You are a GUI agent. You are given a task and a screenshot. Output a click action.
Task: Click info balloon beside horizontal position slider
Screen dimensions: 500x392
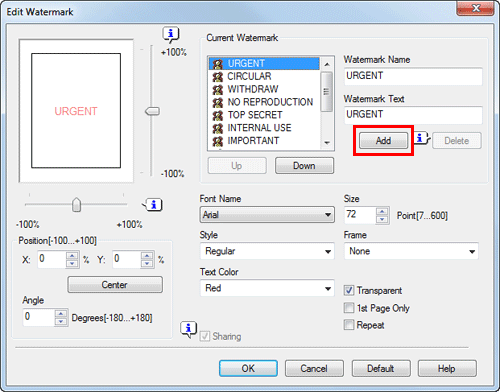(153, 205)
